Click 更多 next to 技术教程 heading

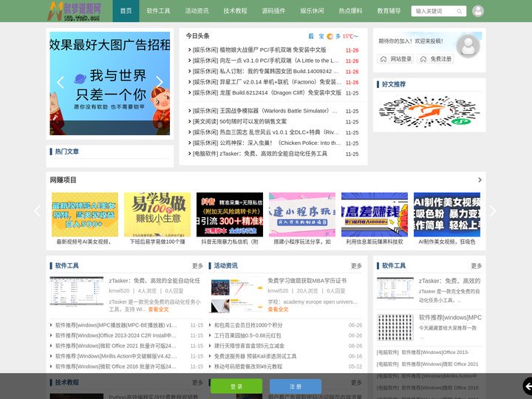[197, 383]
